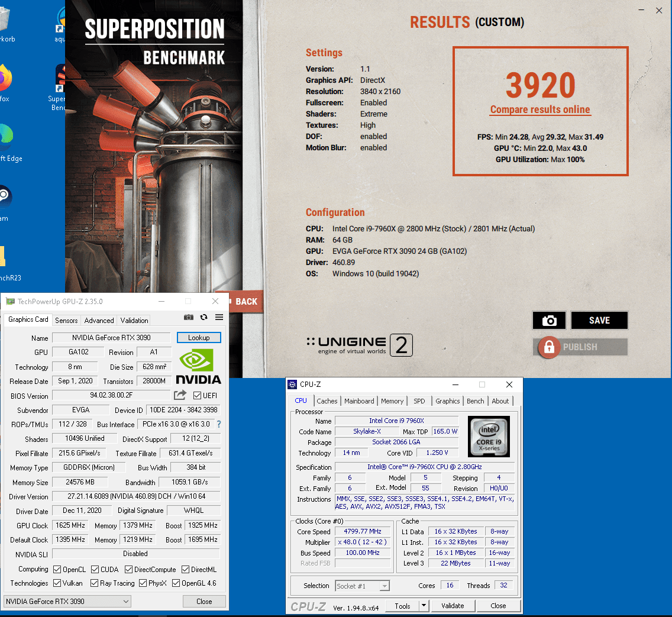
Task: Click the Close button in GPU-Z
Action: coord(204,602)
